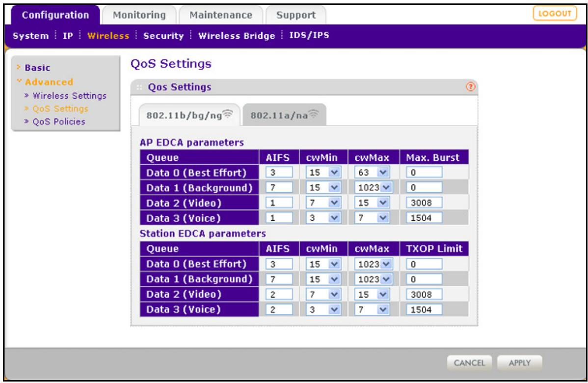
Task: Open QoS Policies in the sidebar
Action: click(x=58, y=122)
